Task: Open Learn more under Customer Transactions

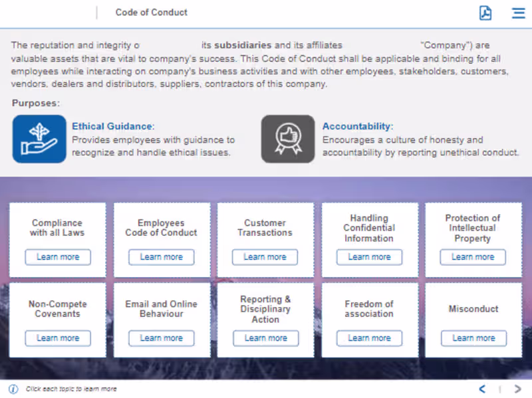Action: point(265,257)
